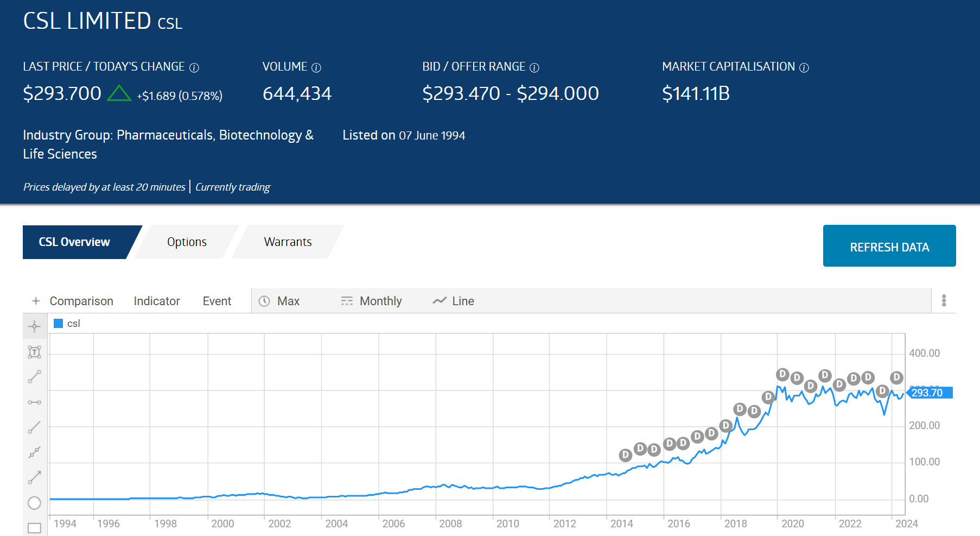Select the crosshair cursor tool
Image resolution: width=980 pixels, height=536 pixels.
pos(34,326)
